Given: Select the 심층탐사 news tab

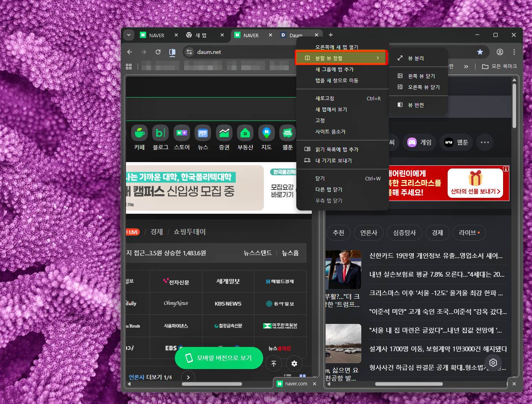Looking at the screenshot, I should [404, 233].
